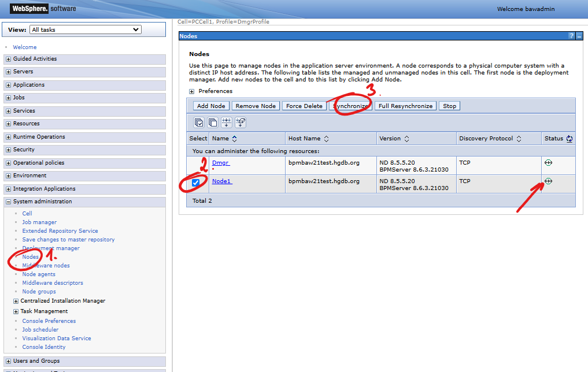Open the Extended Repository Service link
The image size is (588, 372).
click(60, 231)
